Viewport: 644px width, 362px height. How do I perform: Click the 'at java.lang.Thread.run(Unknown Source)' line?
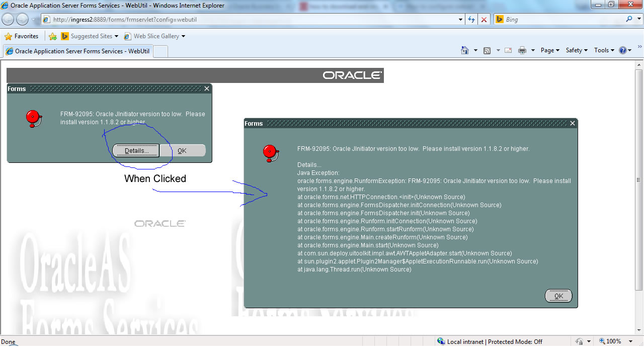click(x=354, y=269)
